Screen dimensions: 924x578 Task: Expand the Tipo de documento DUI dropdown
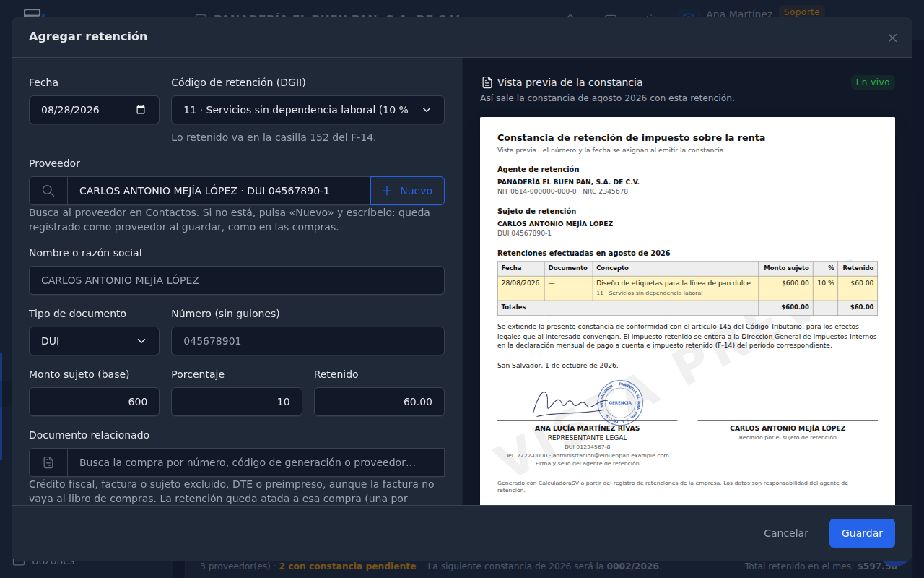coord(94,341)
